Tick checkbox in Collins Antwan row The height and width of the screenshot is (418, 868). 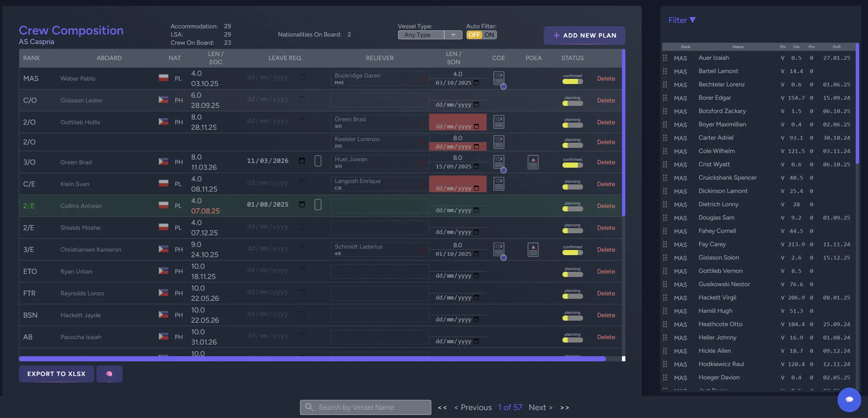(318, 205)
